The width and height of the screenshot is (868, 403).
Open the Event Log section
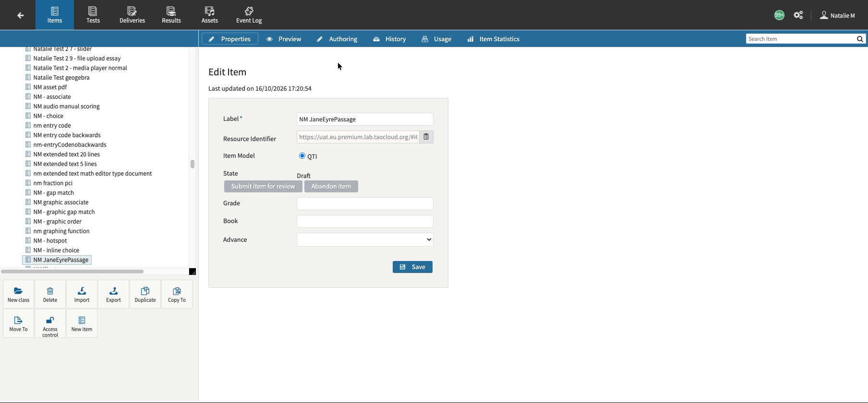[249, 15]
